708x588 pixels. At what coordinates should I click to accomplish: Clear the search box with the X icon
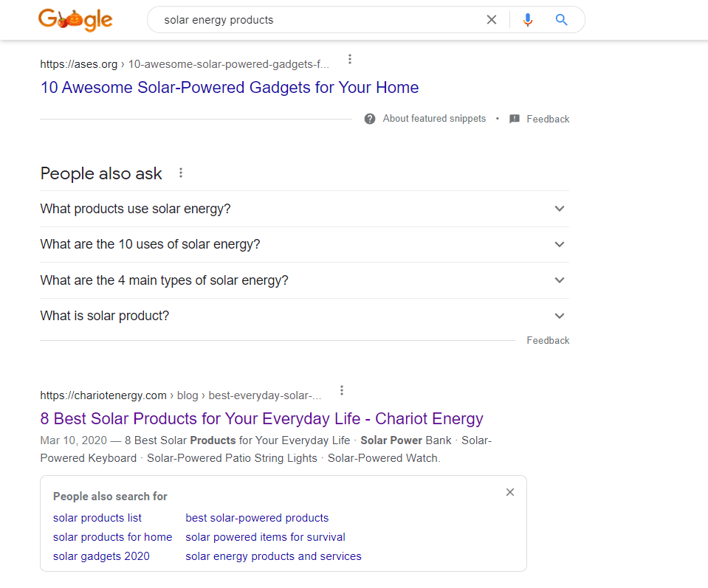click(491, 20)
